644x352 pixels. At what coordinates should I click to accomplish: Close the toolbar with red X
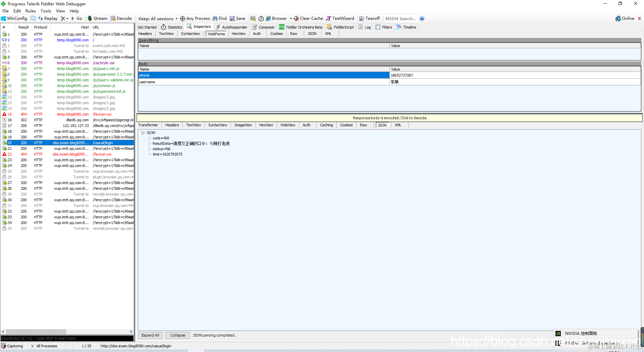pos(639,18)
